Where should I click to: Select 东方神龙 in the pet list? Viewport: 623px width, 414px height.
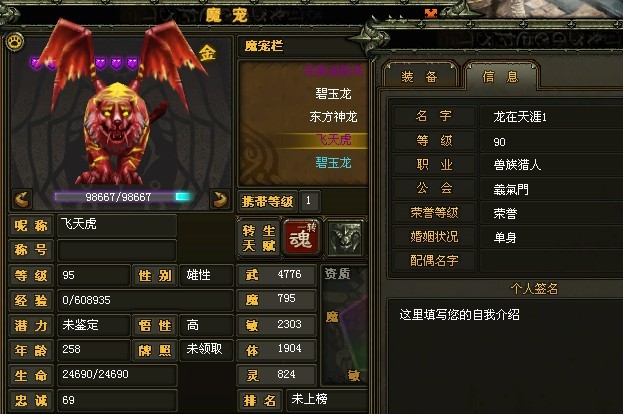pos(333,117)
